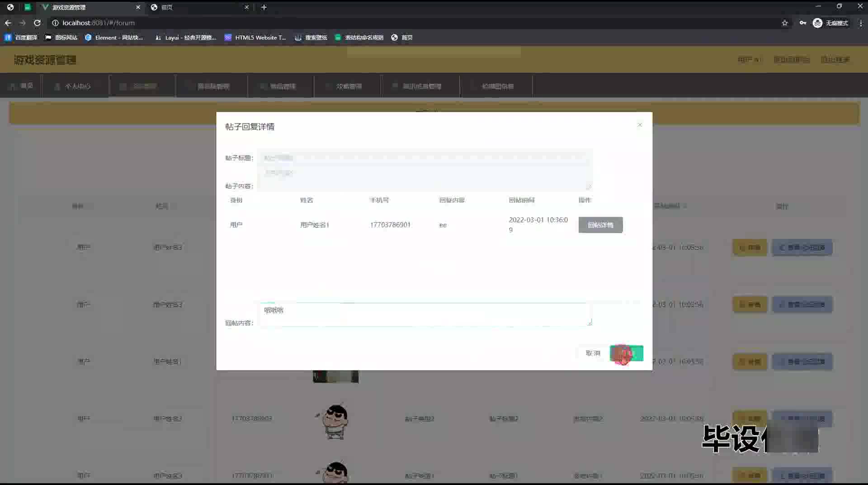868x485 pixels.
Task: Switch to the 首页 browser tab
Action: tap(199, 7)
